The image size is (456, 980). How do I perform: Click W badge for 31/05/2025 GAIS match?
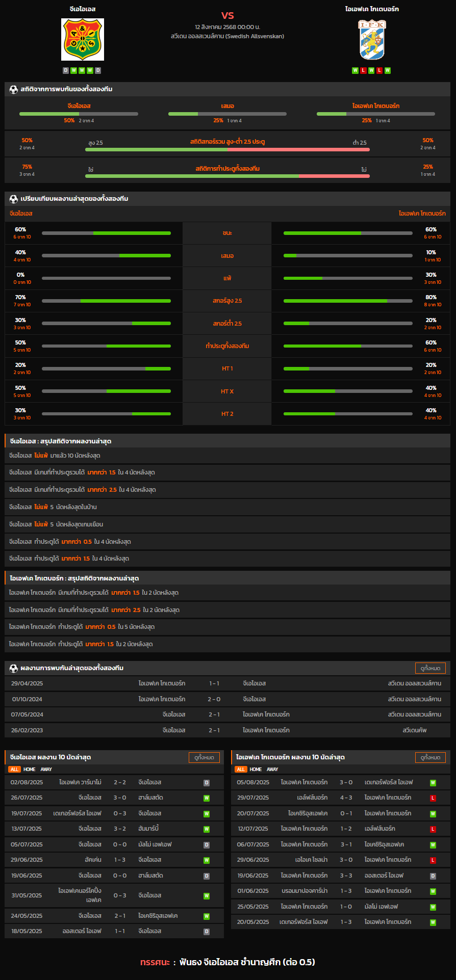[207, 896]
